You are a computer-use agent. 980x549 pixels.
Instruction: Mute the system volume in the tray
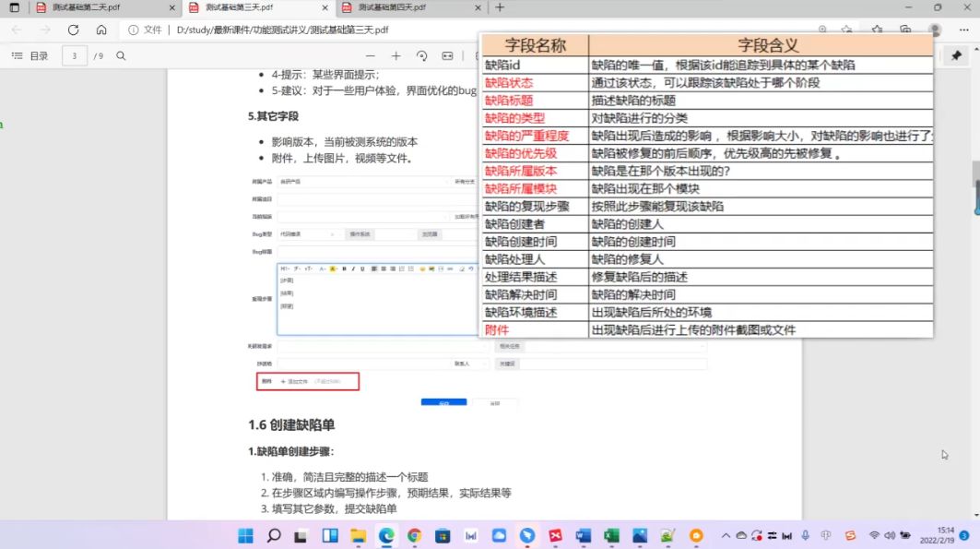(x=889, y=535)
